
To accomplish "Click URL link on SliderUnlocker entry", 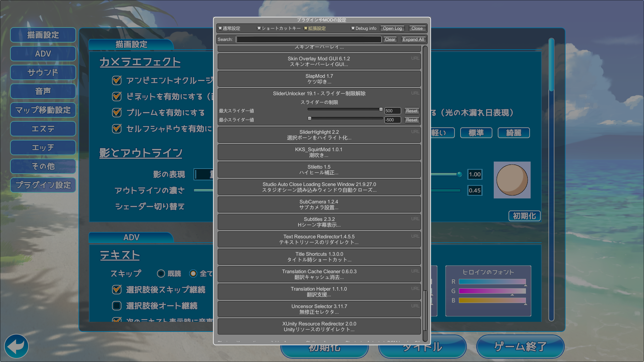I will click(x=415, y=93).
